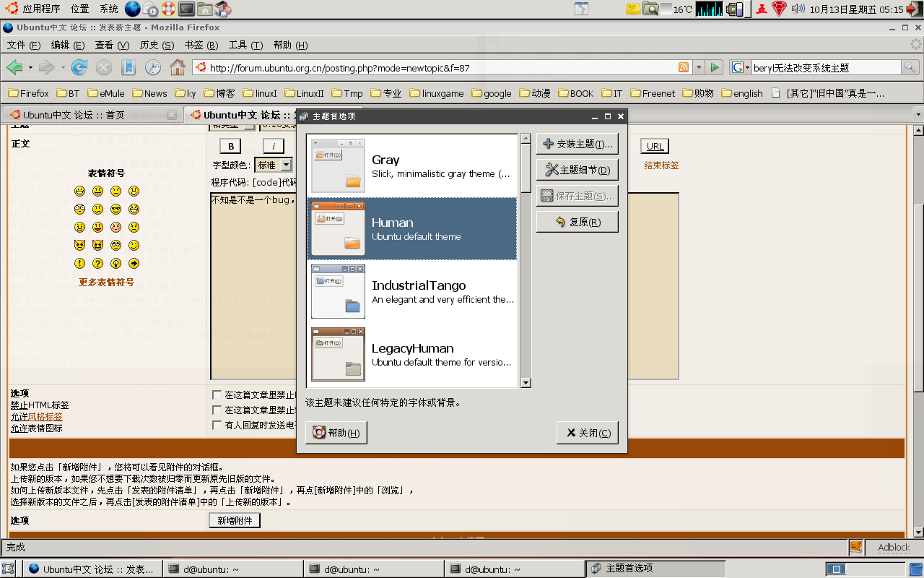This screenshot has height=578, width=924.
Task: Click the 主题细节(D) button
Action: pos(577,170)
